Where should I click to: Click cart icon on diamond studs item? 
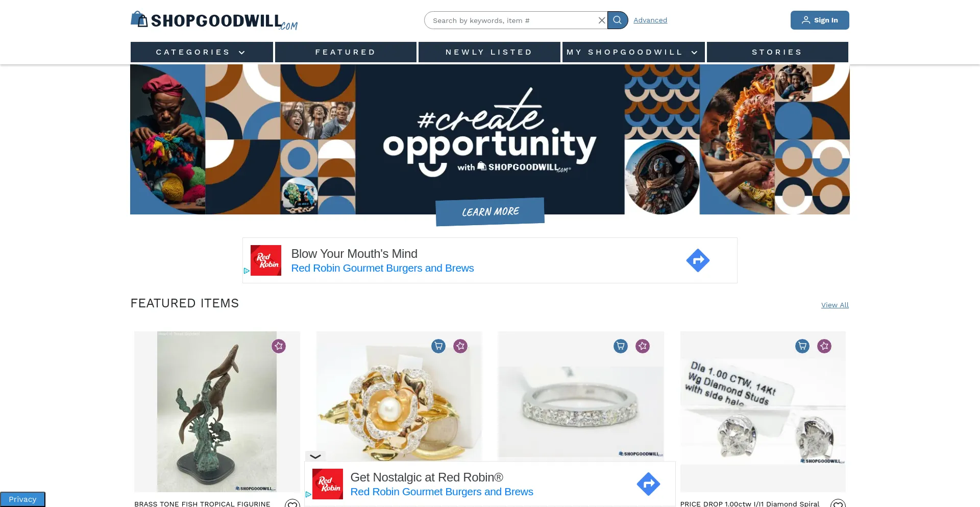[x=802, y=346]
